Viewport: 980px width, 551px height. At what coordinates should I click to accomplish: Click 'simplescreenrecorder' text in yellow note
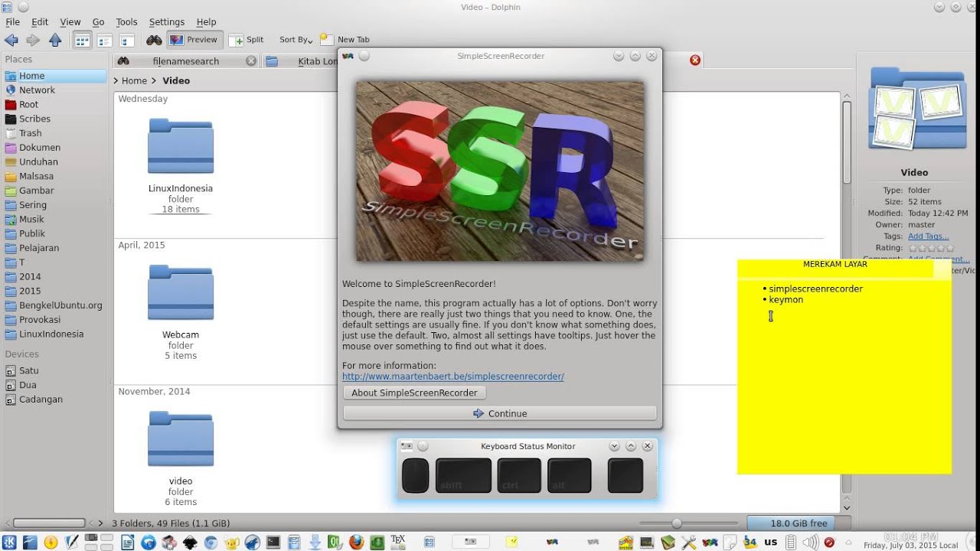815,289
